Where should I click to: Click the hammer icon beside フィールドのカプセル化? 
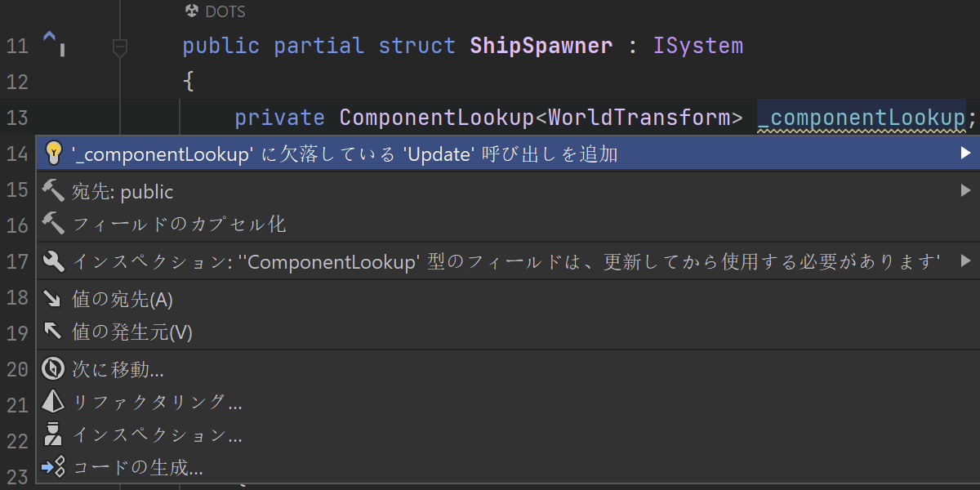click(x=53, y=223)
